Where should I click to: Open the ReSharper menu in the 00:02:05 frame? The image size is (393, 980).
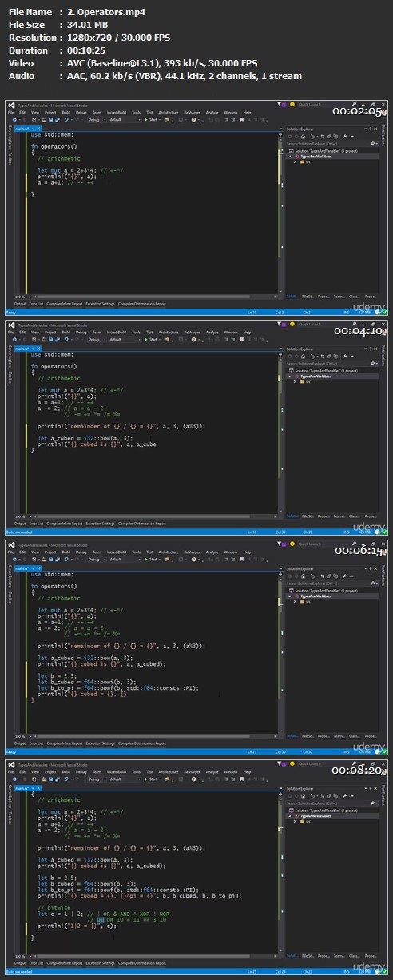(x=193, y=111)
